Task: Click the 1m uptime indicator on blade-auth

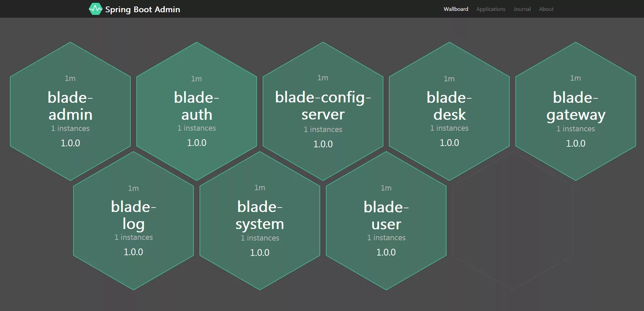Action: (197, 78)
